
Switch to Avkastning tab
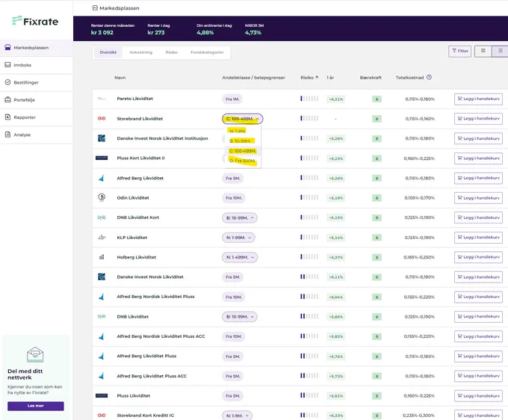(x=140, y=52)
